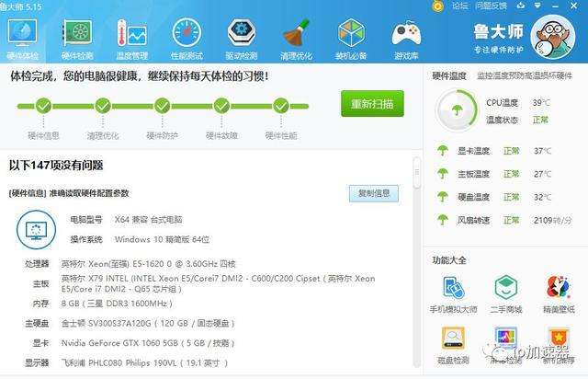Click the 主板温度 umbrella icon
The height and width of the screenshot is (379, 588).
443,174
